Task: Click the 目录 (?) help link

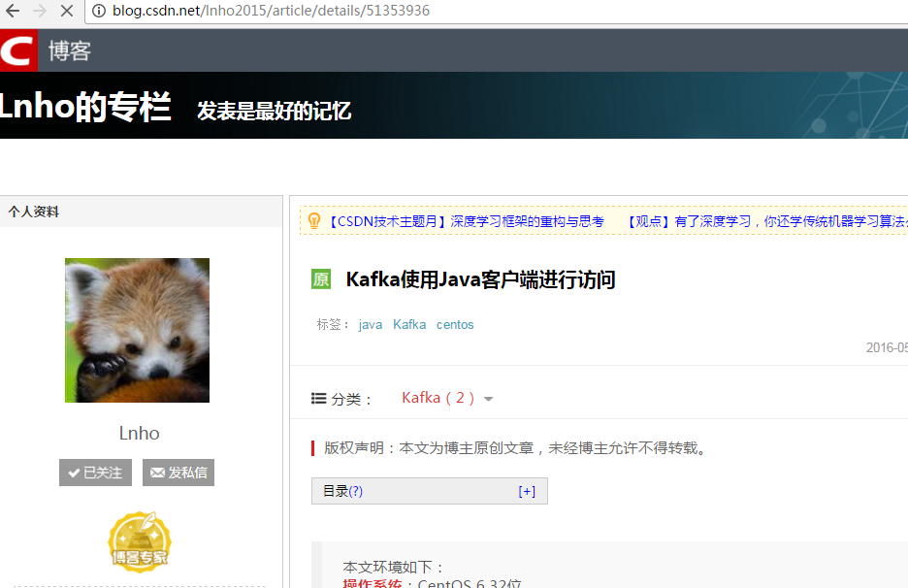Action: click(356, 491)
